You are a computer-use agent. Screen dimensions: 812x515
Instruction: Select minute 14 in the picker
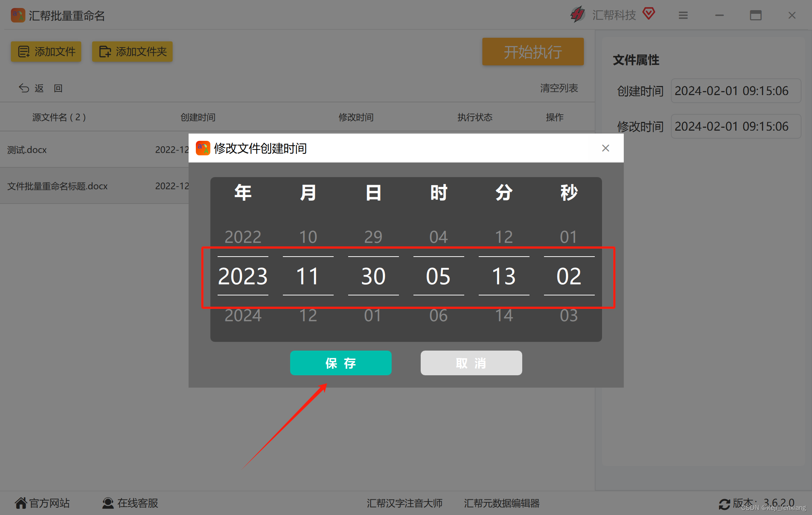coord(504,315)
